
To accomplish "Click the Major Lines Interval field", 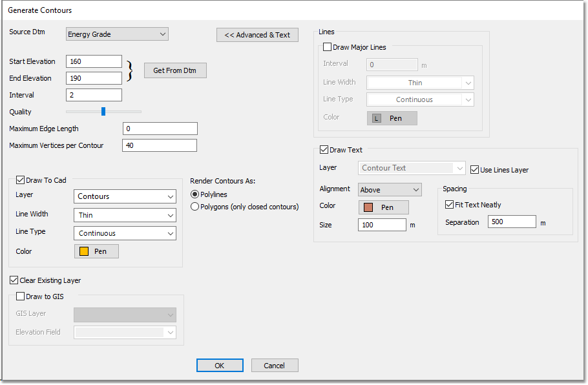I will 392,65.
